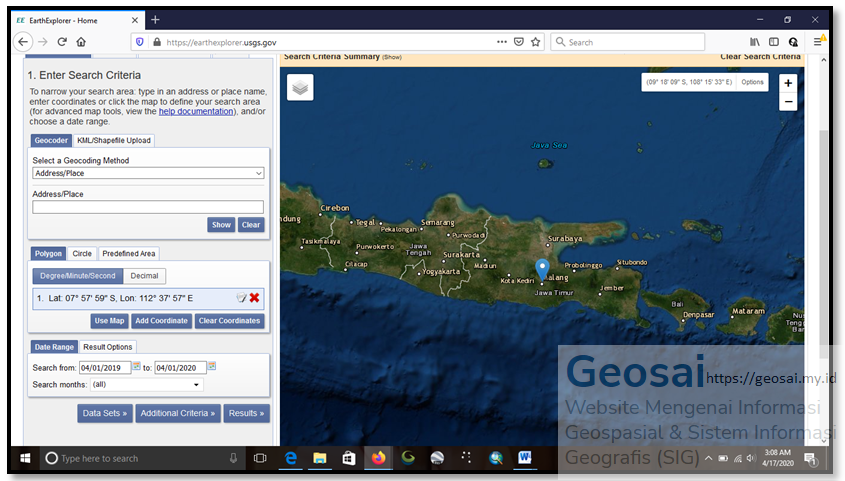Click the page vertical scrollbar
Image resolution: width=845 pixels, height=481 pixels.
click(x=823, y=242)
